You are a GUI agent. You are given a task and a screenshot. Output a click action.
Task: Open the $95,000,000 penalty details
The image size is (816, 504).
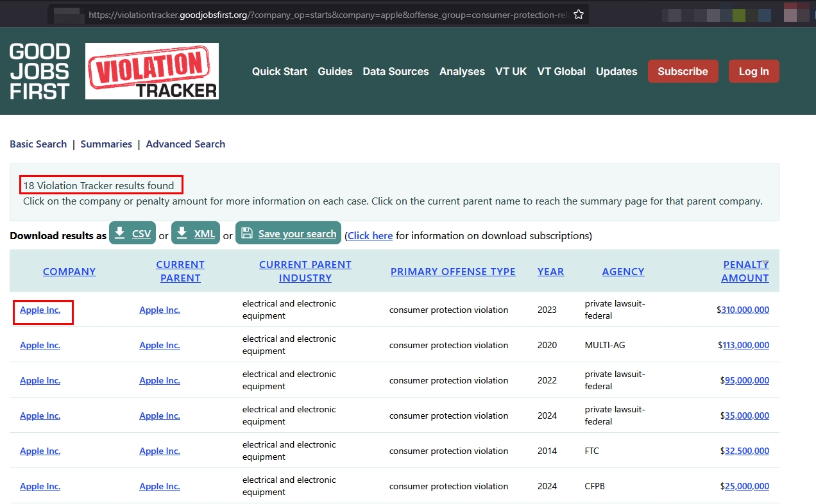point(747,380)
